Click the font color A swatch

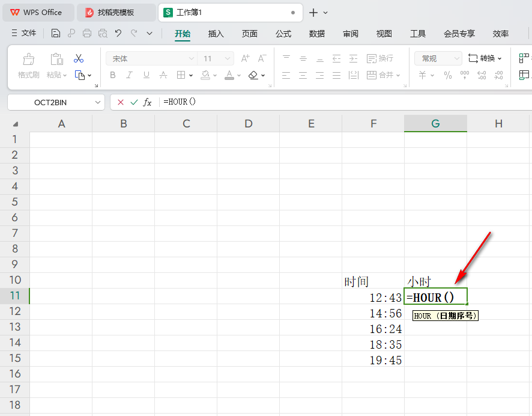[x=229, y=75]
